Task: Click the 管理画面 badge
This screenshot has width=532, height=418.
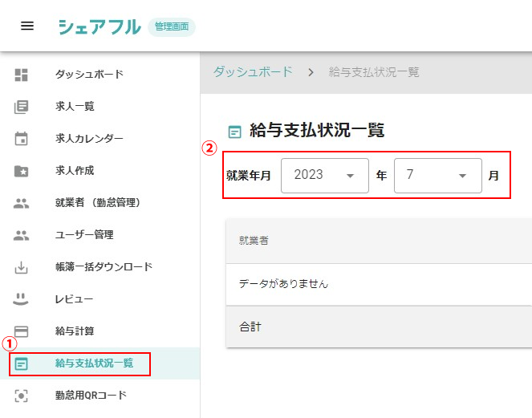Action: (172, 26)
